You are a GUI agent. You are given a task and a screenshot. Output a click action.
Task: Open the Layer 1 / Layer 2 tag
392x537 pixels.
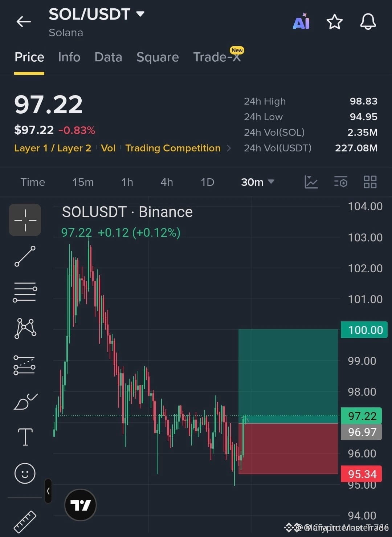53,148
